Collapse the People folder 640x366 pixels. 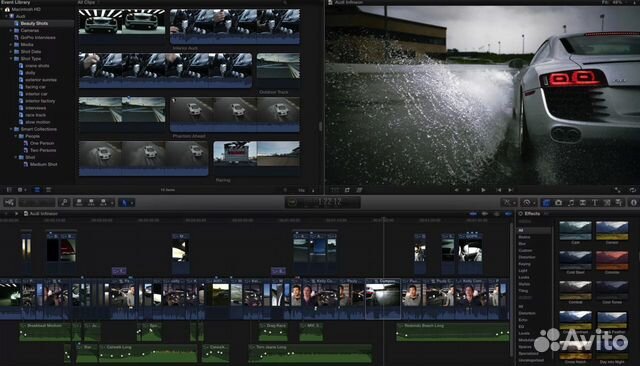pos(16,136)
